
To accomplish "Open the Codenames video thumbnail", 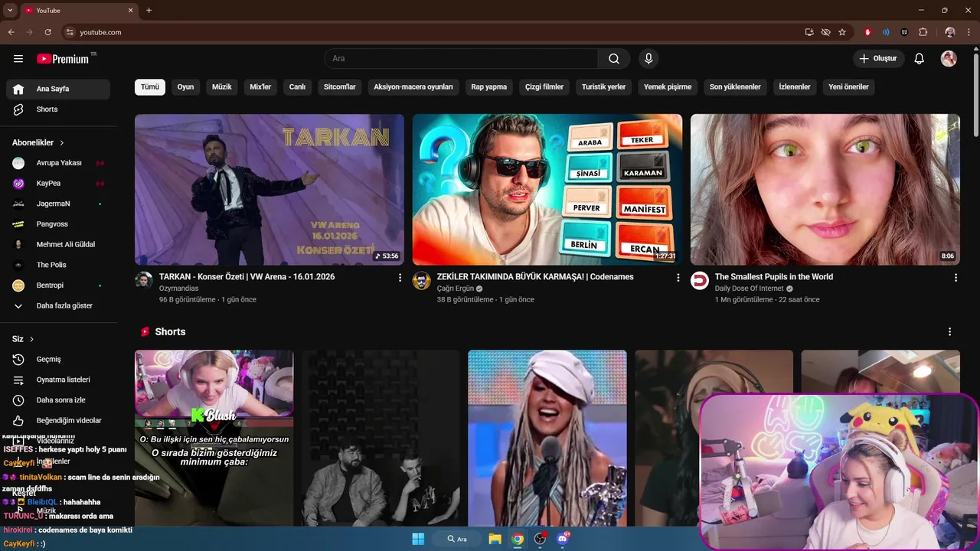I will pos(547,190).
